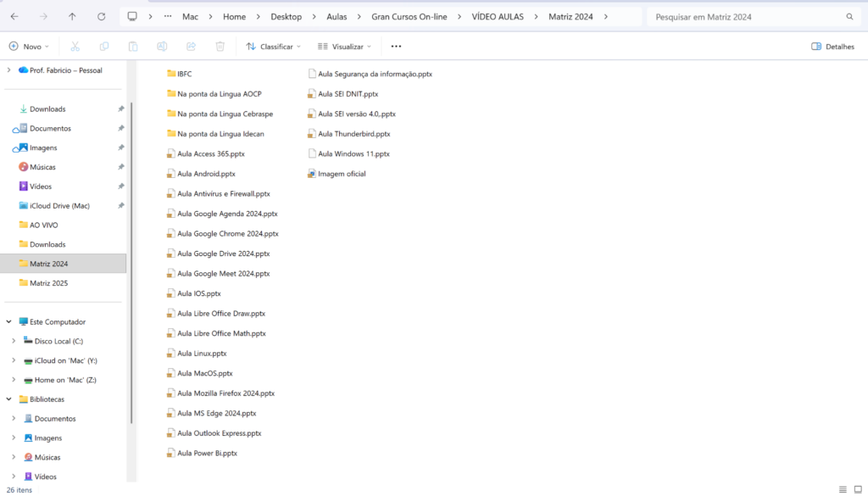Select Aula SEI DNIT.pptx

(342, 94)
